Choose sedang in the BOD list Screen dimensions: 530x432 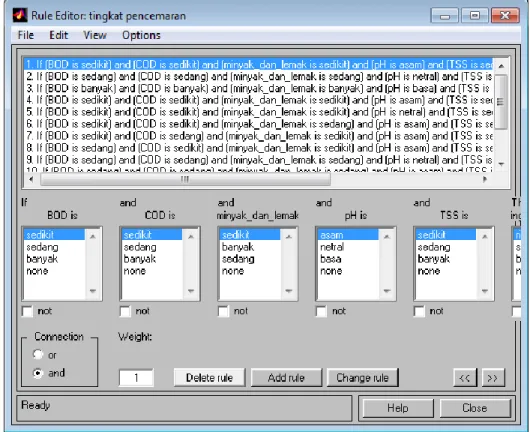54,247
